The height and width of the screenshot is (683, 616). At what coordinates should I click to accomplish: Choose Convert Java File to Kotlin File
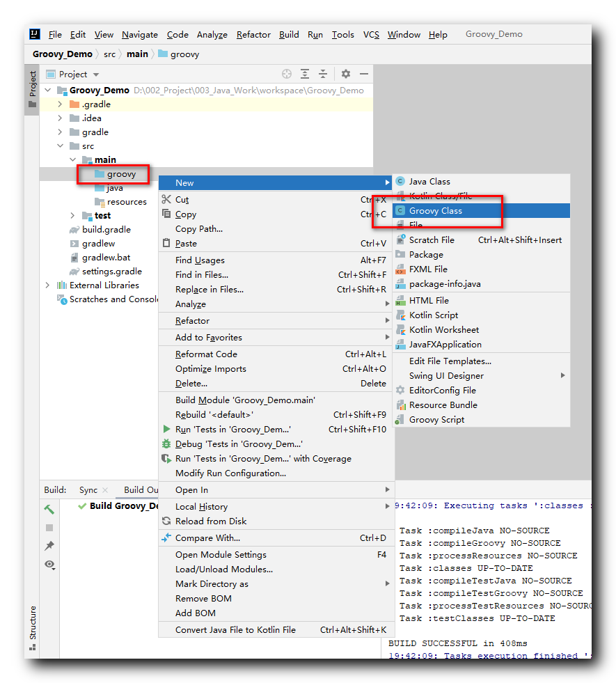click(x=276, y=630)
